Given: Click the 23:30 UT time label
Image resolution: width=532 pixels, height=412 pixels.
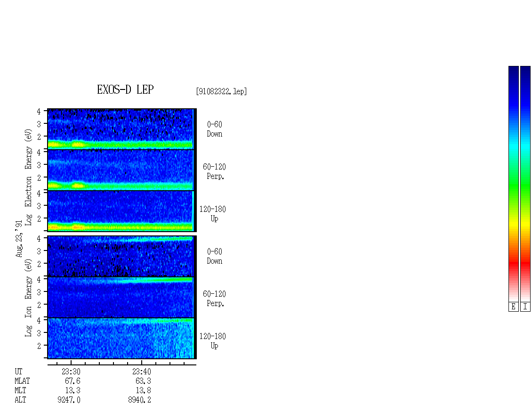Looking at the screenshot, I should tap(71, 372).
